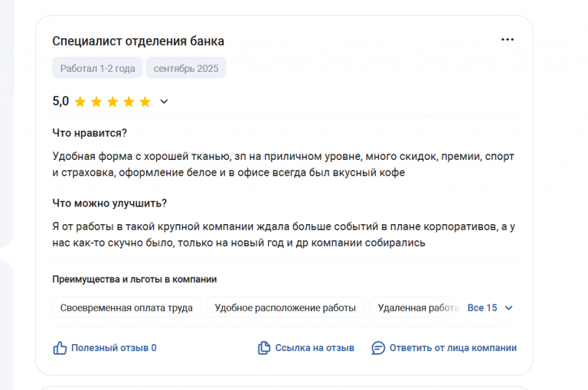Click the "Специалист отделения банка" review title
588x390 pixels.
point(138,41)
